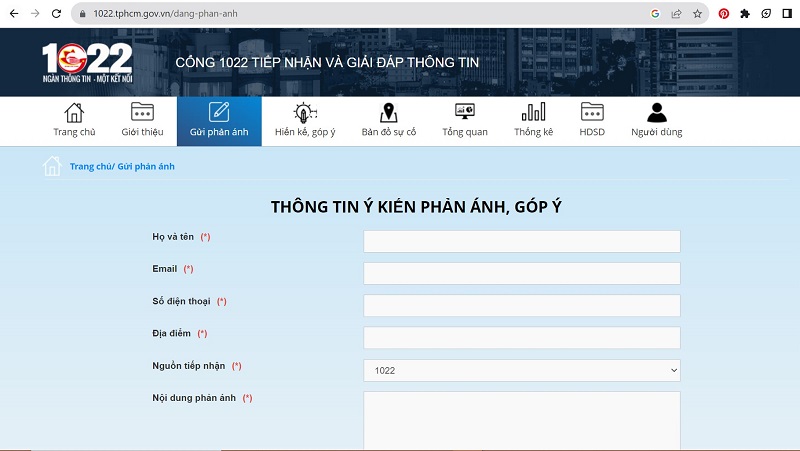Click the Số điện thoại input field
800x451 pixels.
pos(521,305)
